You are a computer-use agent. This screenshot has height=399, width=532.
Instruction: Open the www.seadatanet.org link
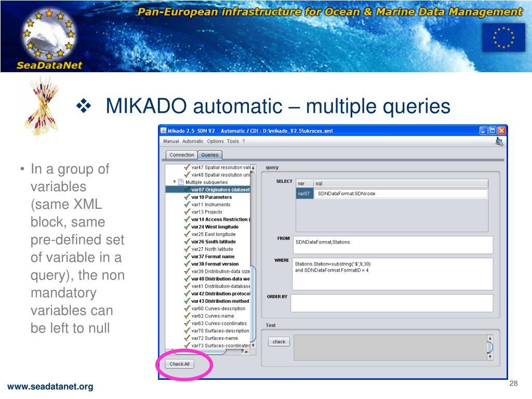coord(50,387)
